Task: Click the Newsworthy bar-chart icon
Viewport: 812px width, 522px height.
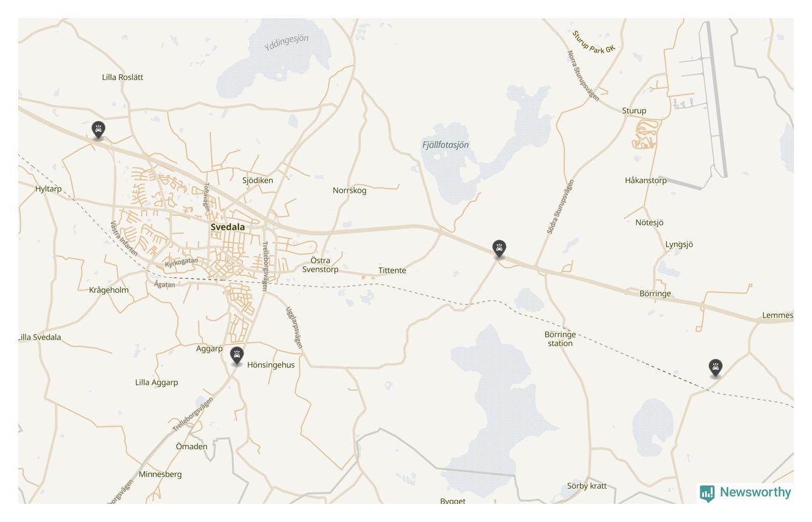Action: click(x=707, y=494)
